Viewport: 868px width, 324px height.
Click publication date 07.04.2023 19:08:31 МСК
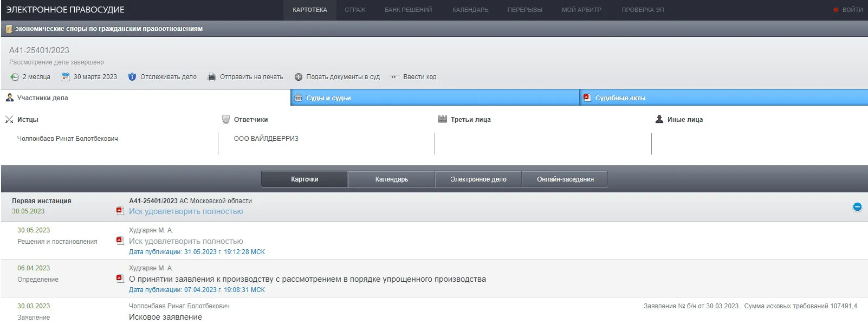(x=197, y=290)
